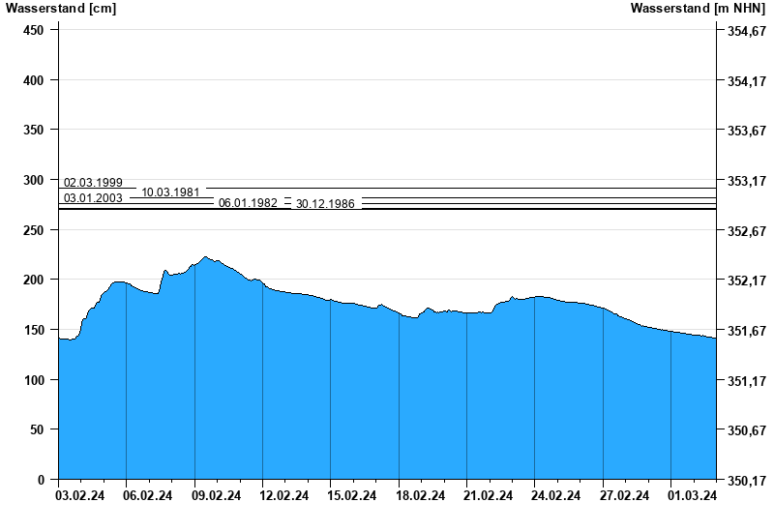The height and width of the screenshot is (532, 774).
Task: Click the 351,17 label on the right axis
Action: coord(747,381)
